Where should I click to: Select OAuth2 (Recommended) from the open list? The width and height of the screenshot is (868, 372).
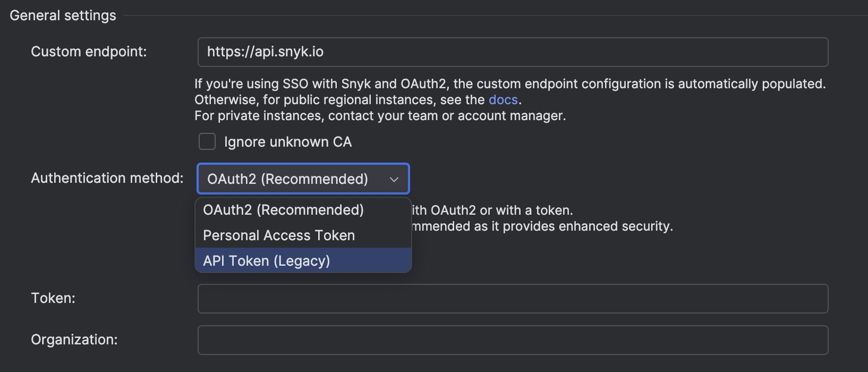[283, 210]
